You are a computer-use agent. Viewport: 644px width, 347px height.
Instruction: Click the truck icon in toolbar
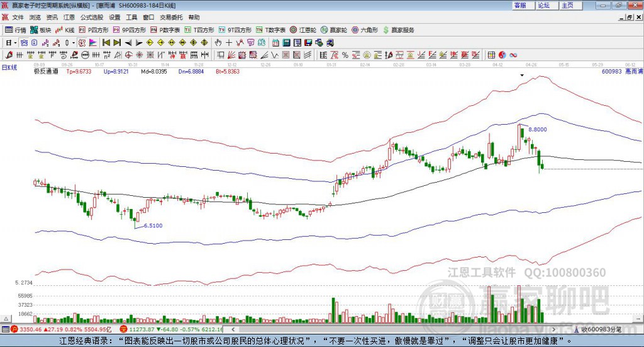[x=330, y=43]
